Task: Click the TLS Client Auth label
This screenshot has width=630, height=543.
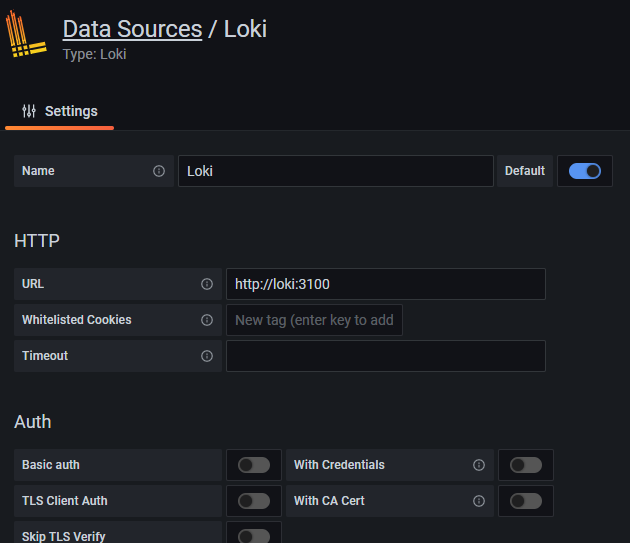Action: pos(65,501)
